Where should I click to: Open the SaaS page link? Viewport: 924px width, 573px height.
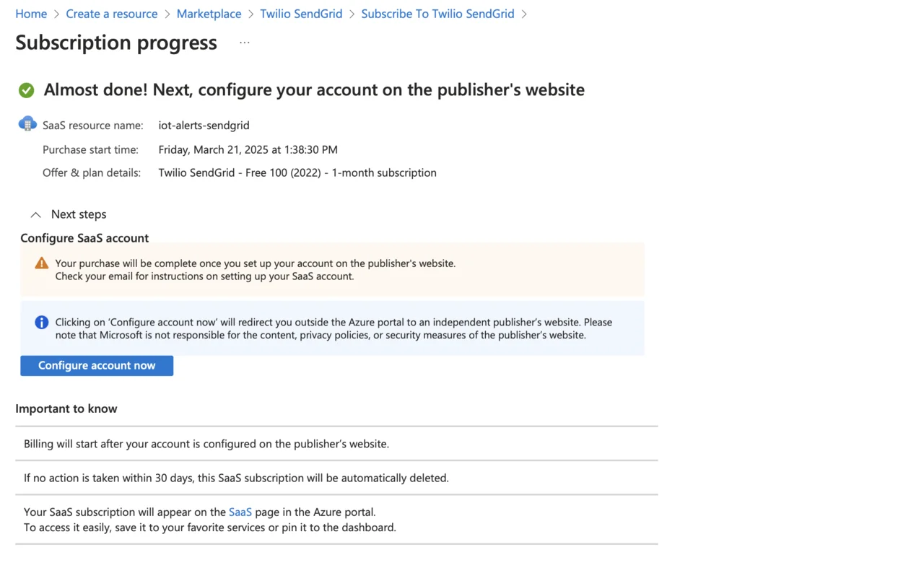coord(240,512)
